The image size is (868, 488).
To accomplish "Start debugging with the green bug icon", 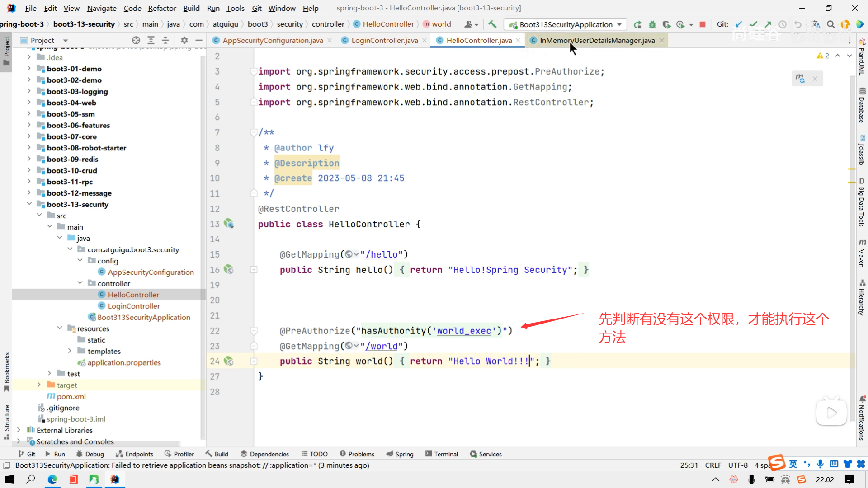I will (x=652, y=24).
